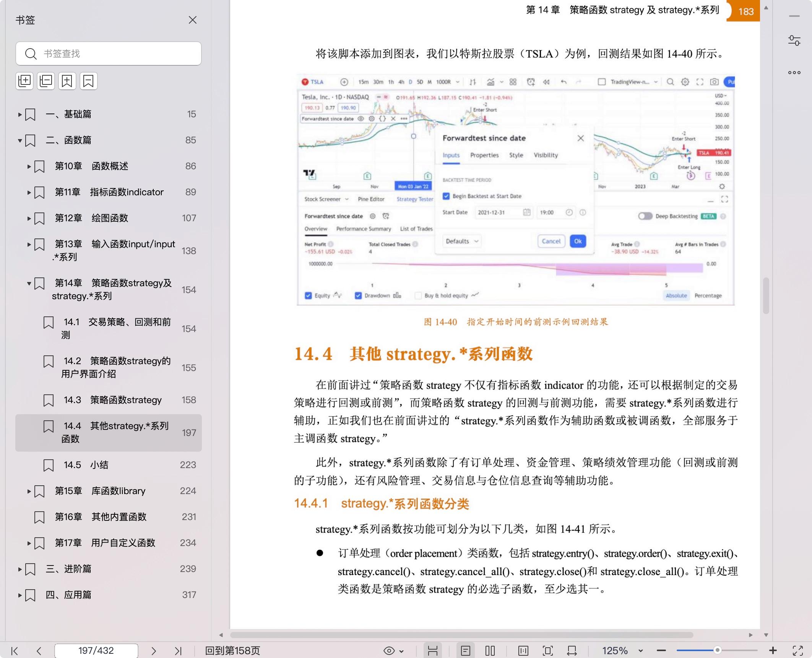This screenshot has height=658, width=812.
Task: Select single page view icon
Action: click(x=466, y=651)
